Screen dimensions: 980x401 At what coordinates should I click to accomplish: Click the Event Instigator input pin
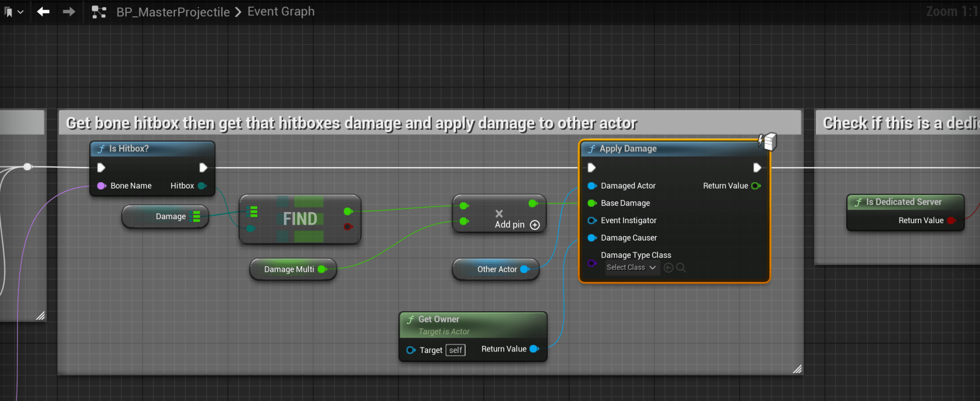tap(592, 221)
